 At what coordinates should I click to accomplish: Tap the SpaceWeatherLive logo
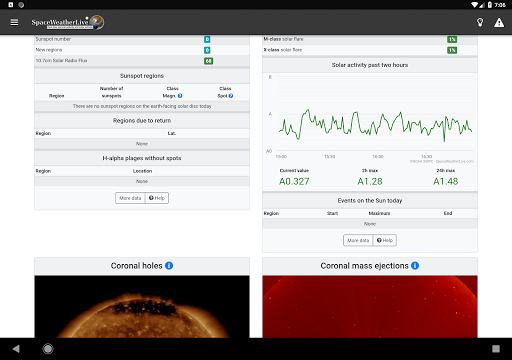click(x=68, y=22)
